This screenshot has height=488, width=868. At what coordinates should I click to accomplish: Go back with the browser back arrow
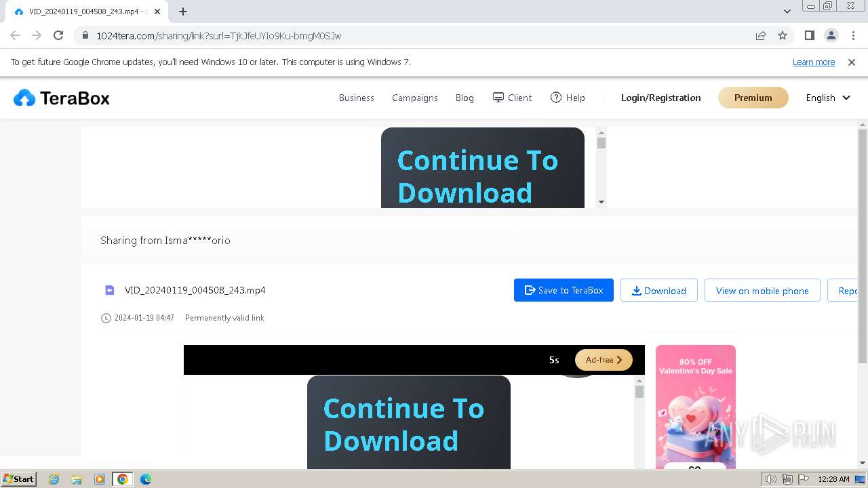15,36
